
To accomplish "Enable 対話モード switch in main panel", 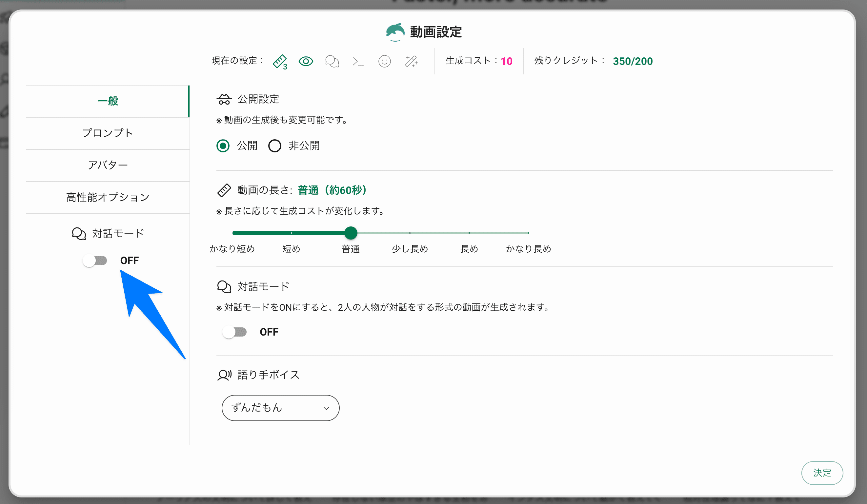I will pos(235,332).
